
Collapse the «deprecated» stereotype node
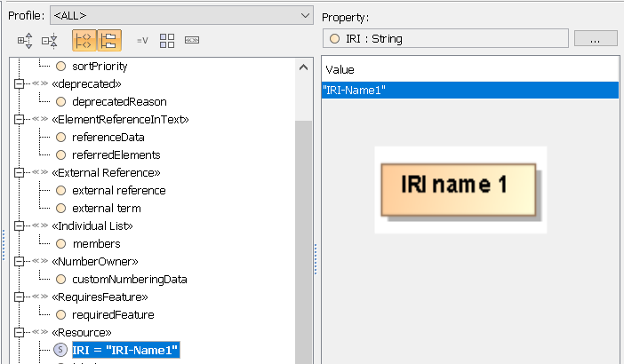click(17, 83)
